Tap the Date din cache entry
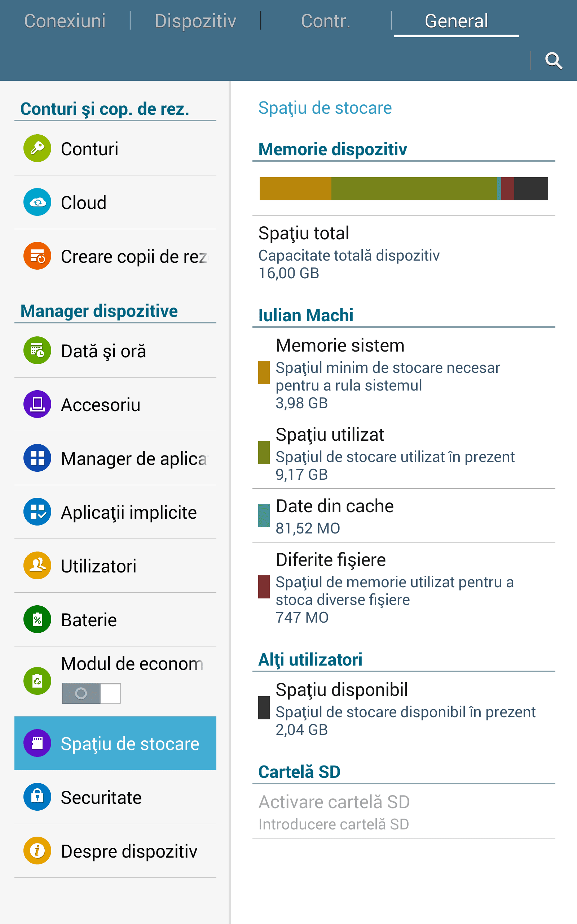This screenshot has width=577, height=924. (404, 515)
